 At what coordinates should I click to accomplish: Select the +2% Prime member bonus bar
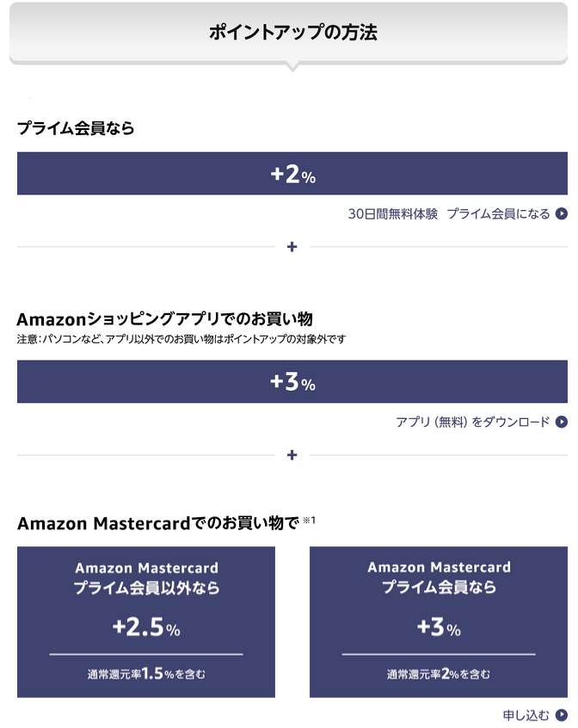coord(292,173)
